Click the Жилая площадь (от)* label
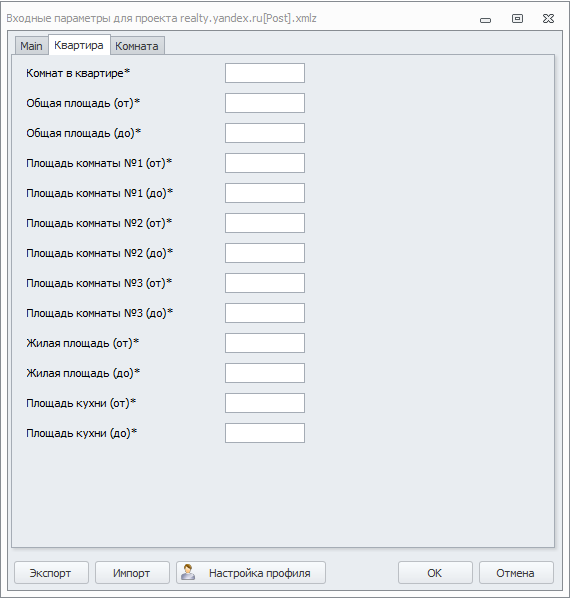This screenshot has width=571, height=599. tap(82, 343)
